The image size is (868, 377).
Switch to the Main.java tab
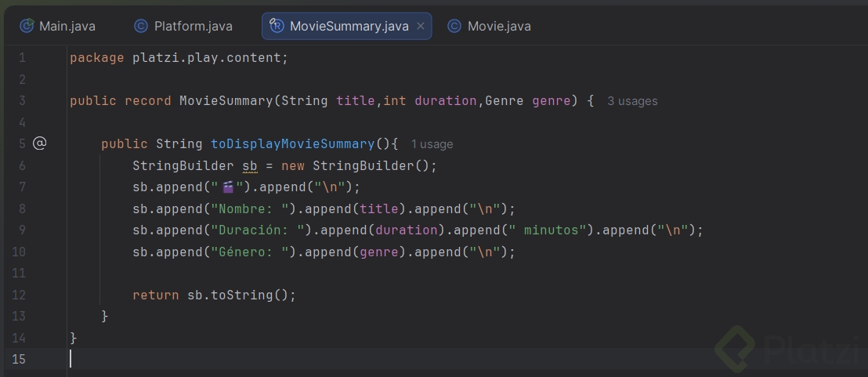pos(67,26)
